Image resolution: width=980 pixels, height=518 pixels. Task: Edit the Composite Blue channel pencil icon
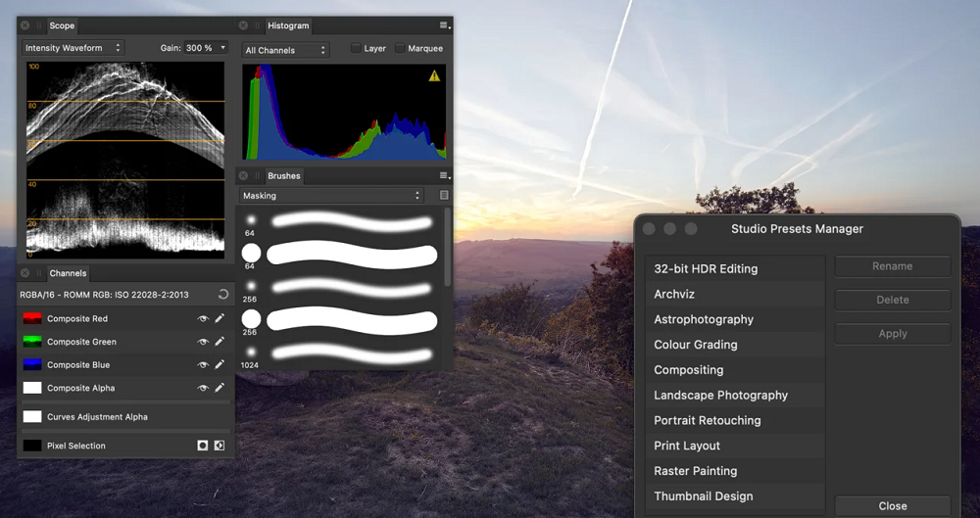click(220, 365)
